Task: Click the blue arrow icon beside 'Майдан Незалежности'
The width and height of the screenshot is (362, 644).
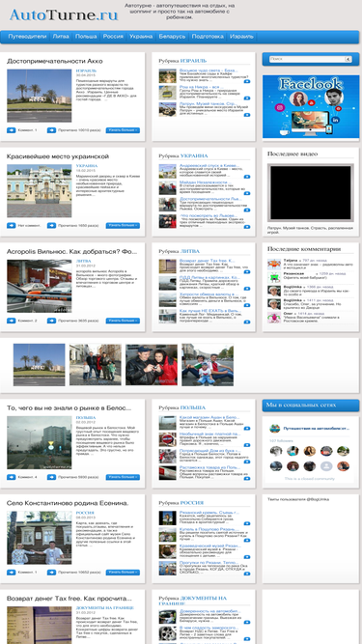Action: pyautogui.click(x=247, y=193)
